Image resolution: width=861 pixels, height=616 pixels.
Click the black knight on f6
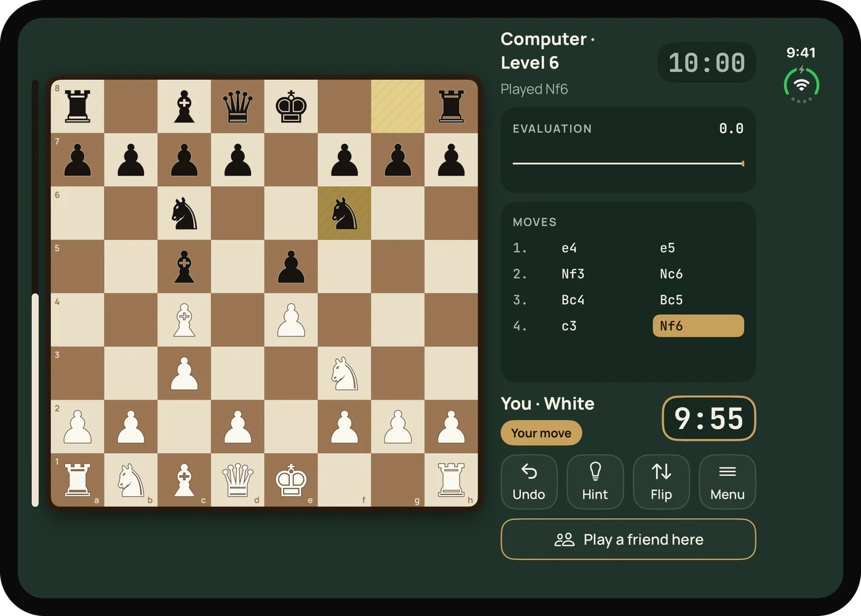pyautogui.click(x=344, y=213)
